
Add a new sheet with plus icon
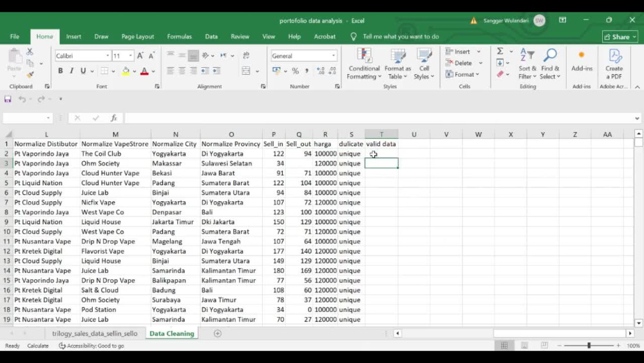coord(218,333)
